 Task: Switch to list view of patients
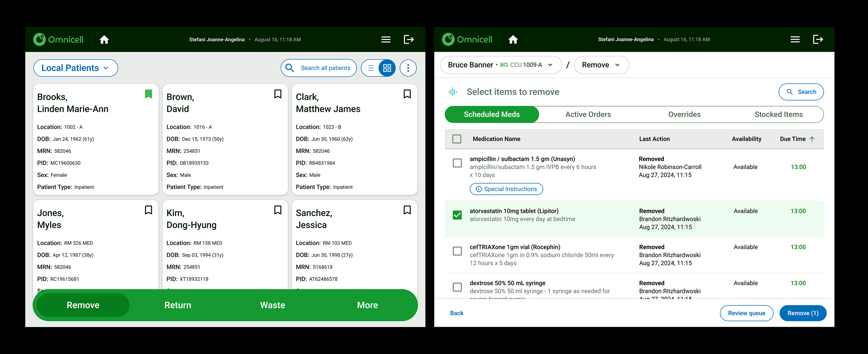coord(370,68)
